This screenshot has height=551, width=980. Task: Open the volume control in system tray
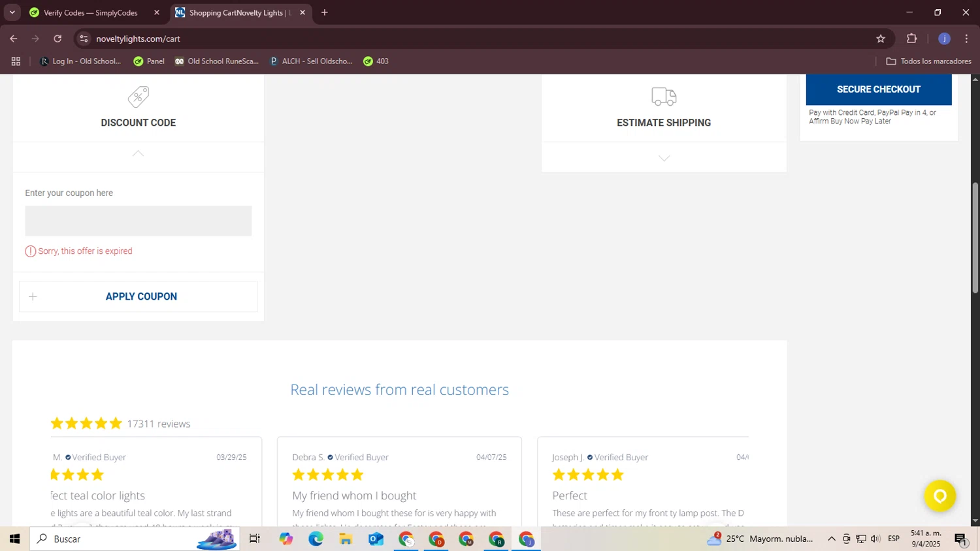pos(875,539)
